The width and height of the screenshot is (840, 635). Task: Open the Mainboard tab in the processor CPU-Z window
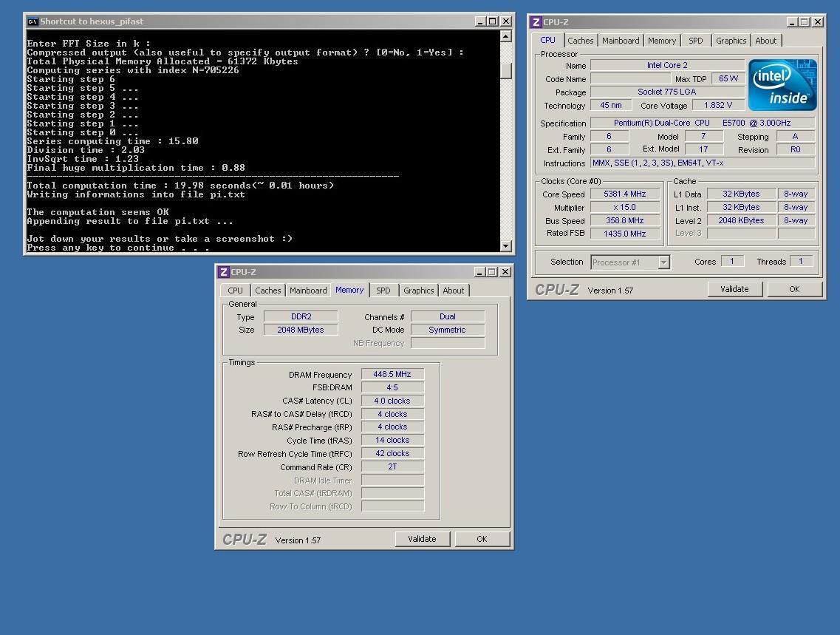click(x=621, y=41)
